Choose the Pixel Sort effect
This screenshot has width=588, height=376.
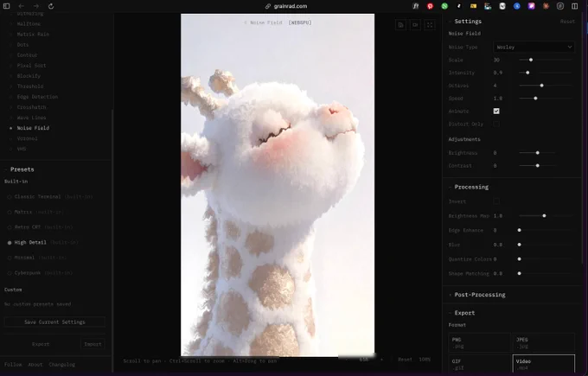pos(31,65)
